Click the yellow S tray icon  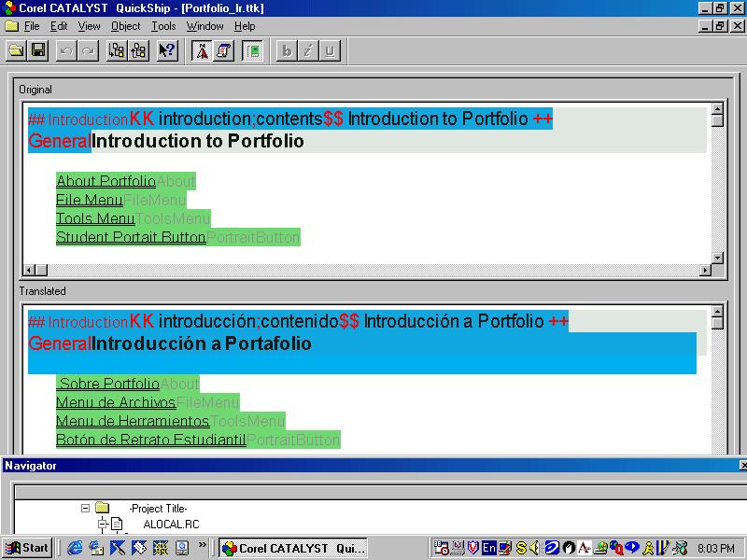pyautogui.click(x=521, y=548)
